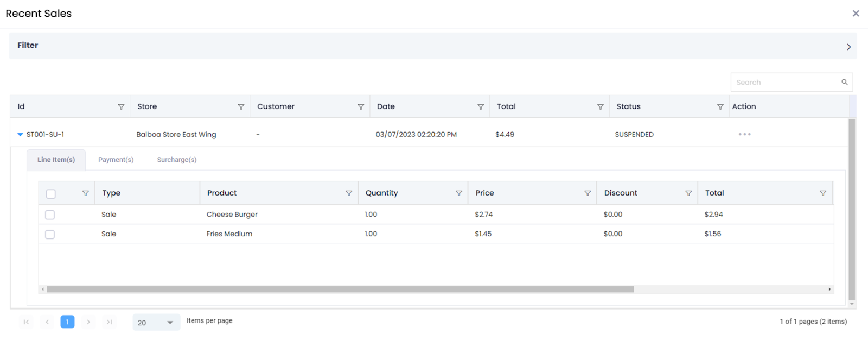Image resolution: width=868 pixels, height=340 pixels.
Task: Expand the Filter panel chevron
Action: click(x=848, y=47)
